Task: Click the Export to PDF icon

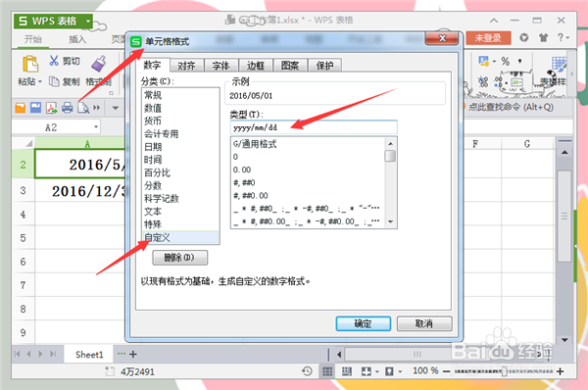Action: point(51,108)
